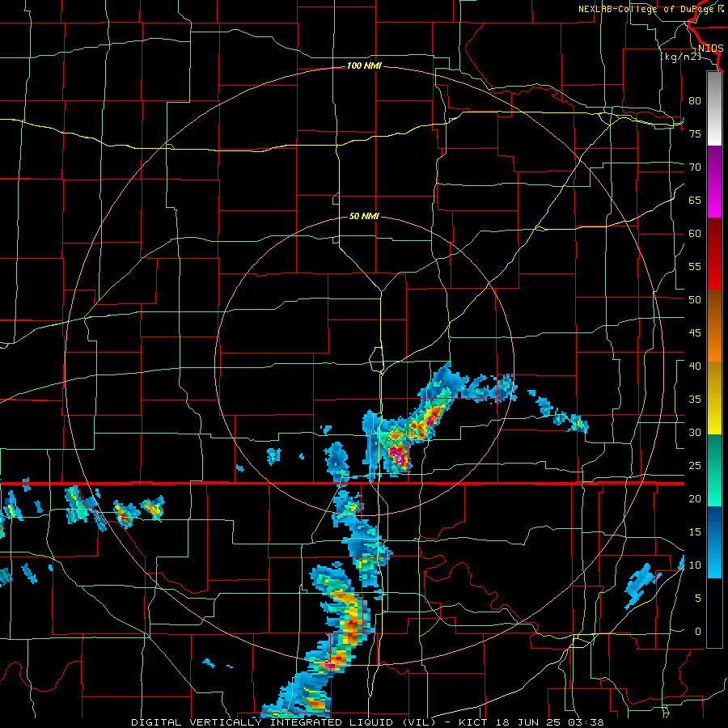Click the 10 value on the color scale
728x728 pixels.
pos(695,565)
